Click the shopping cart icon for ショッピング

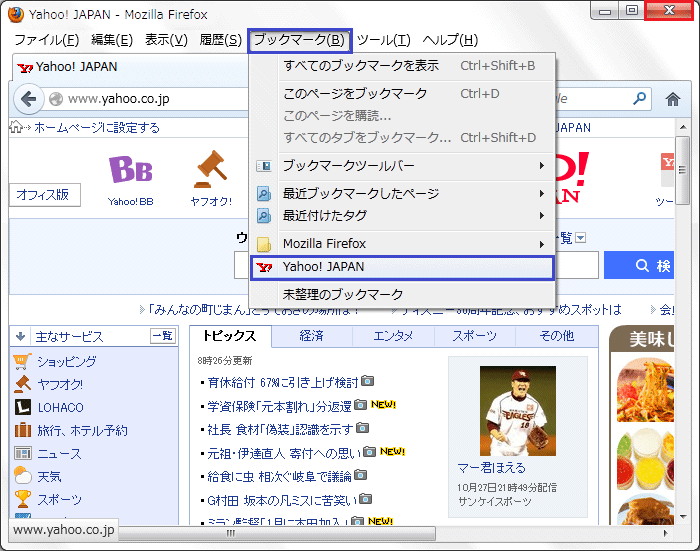tap(22, 361)
